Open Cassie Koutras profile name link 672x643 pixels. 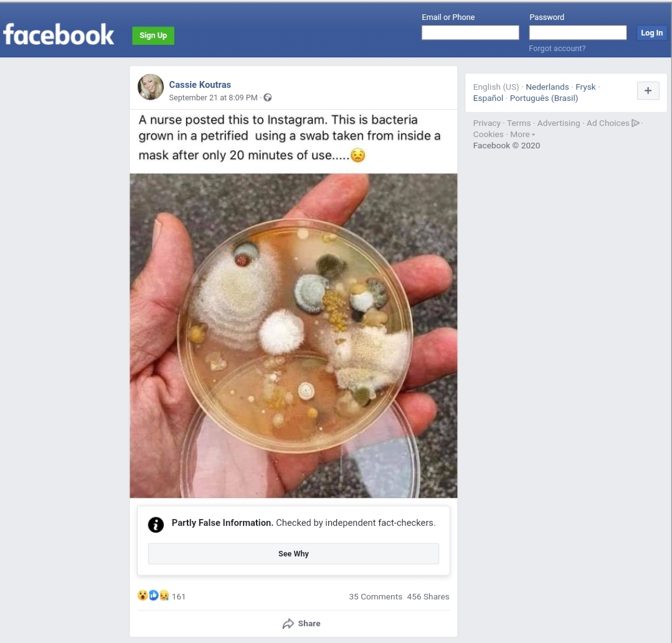200,85
